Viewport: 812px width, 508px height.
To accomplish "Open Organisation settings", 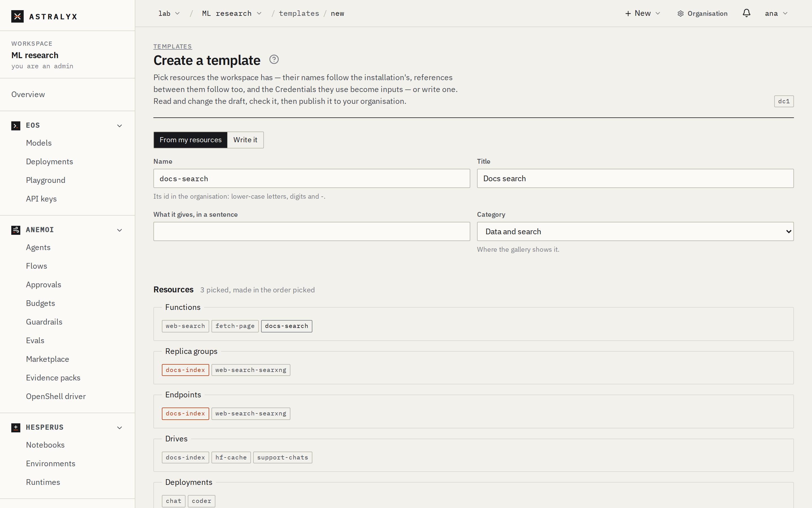I will point(702,14).
